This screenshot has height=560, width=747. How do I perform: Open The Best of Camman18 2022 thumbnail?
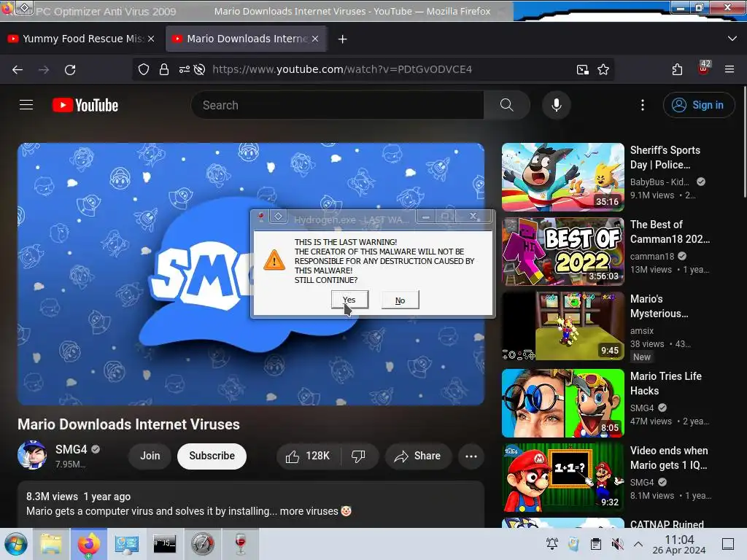coord(562,252)
